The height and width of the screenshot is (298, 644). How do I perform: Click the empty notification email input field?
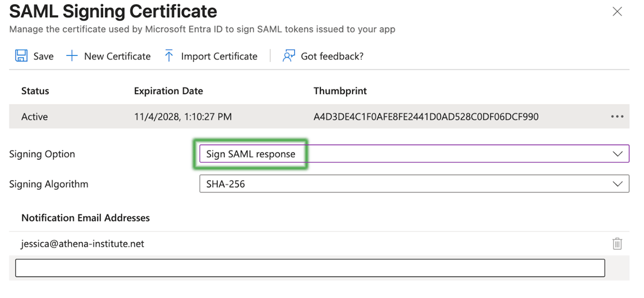point(310,268)
